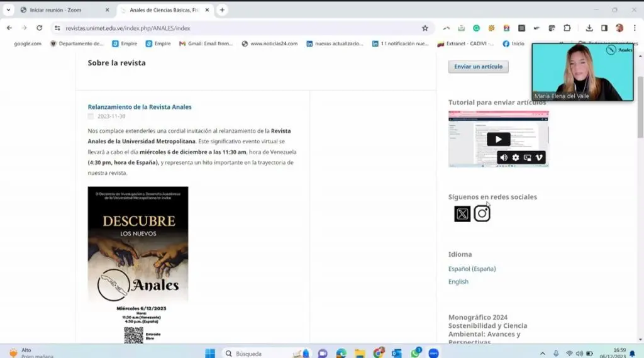644x358 pixels.
Task: Play the article submission tutorial video
Action: pos(498,139)
